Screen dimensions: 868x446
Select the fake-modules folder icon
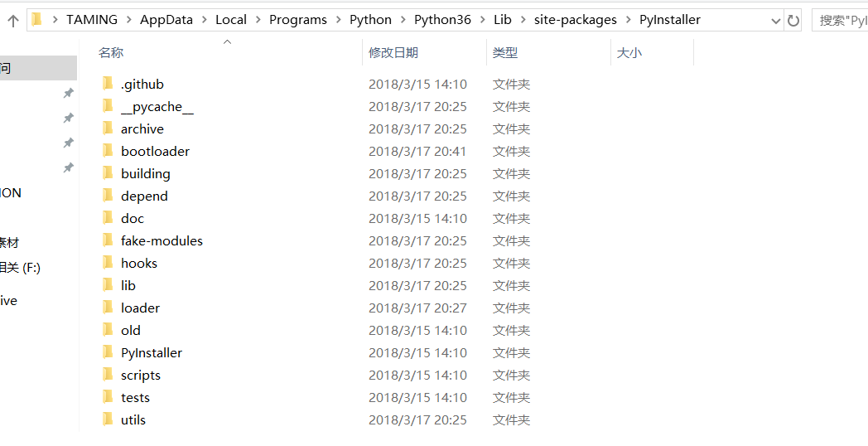pos(108,240)
